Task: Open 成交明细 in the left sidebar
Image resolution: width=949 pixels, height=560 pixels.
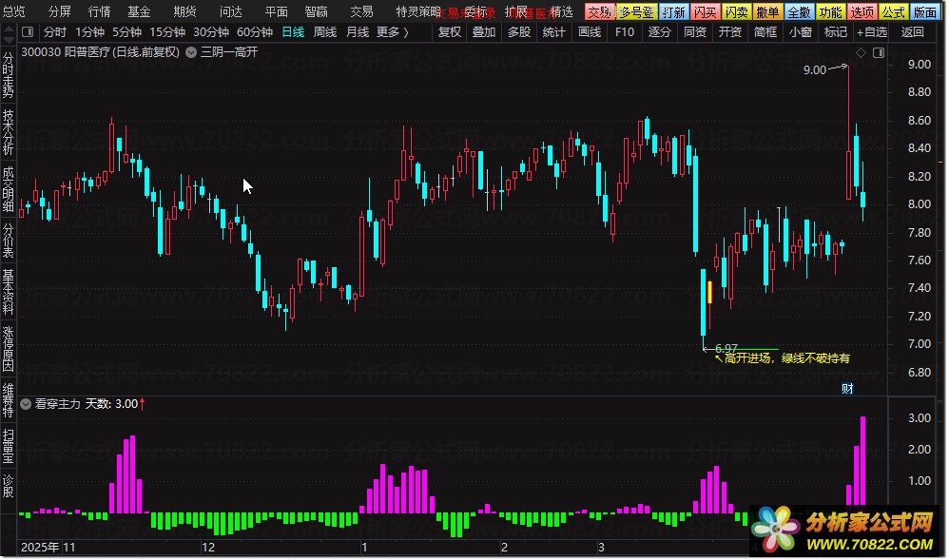Action: point(8,189)
